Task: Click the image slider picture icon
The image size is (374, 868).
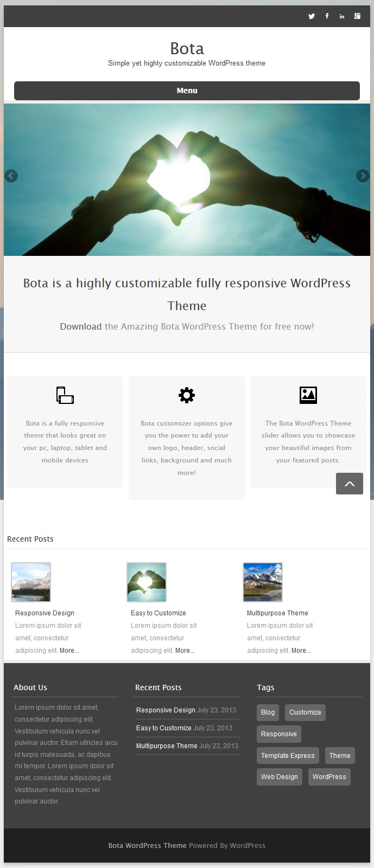Action: [x=308, y=395]
